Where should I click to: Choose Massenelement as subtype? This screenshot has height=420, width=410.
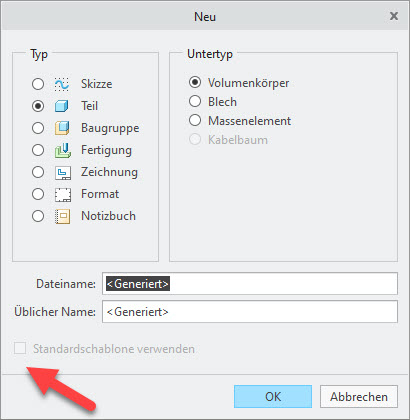[x=195, y=120]
